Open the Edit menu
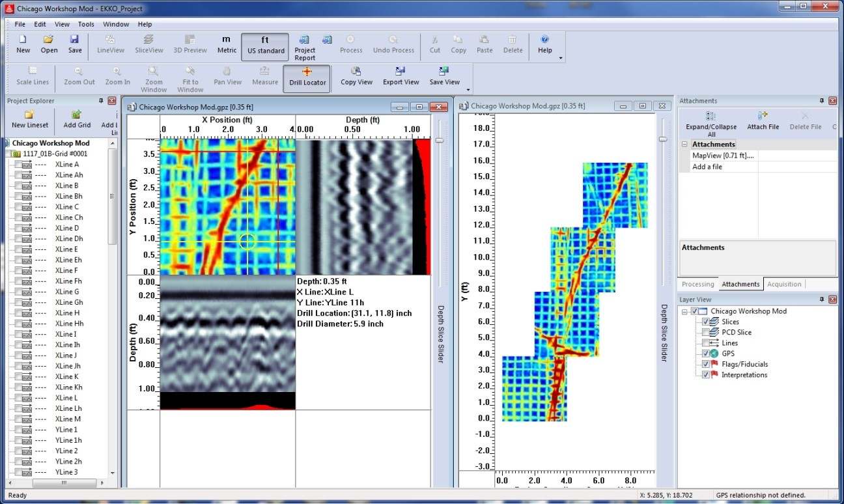This screenshot has width=844, height=504. click(x=40, y=24)
